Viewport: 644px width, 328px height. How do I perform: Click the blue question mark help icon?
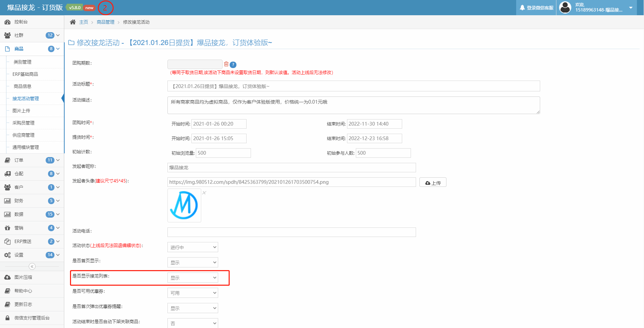233,65
